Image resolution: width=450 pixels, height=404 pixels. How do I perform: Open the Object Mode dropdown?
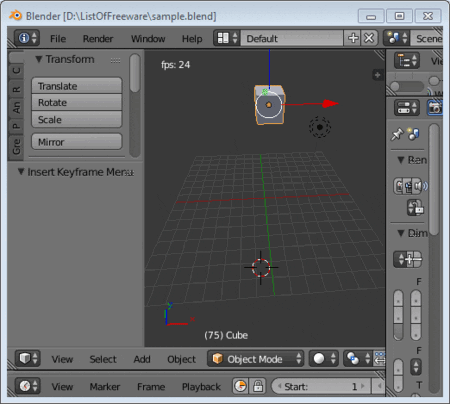coord(255,359)
